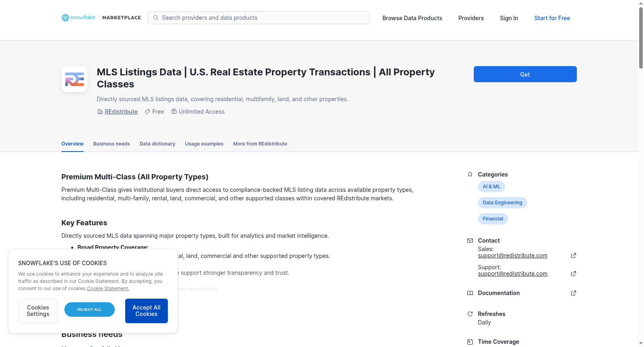Click the REdistribute provider logo thumbnail
Screen dimensions: 644x347
[x=74, y=79]
